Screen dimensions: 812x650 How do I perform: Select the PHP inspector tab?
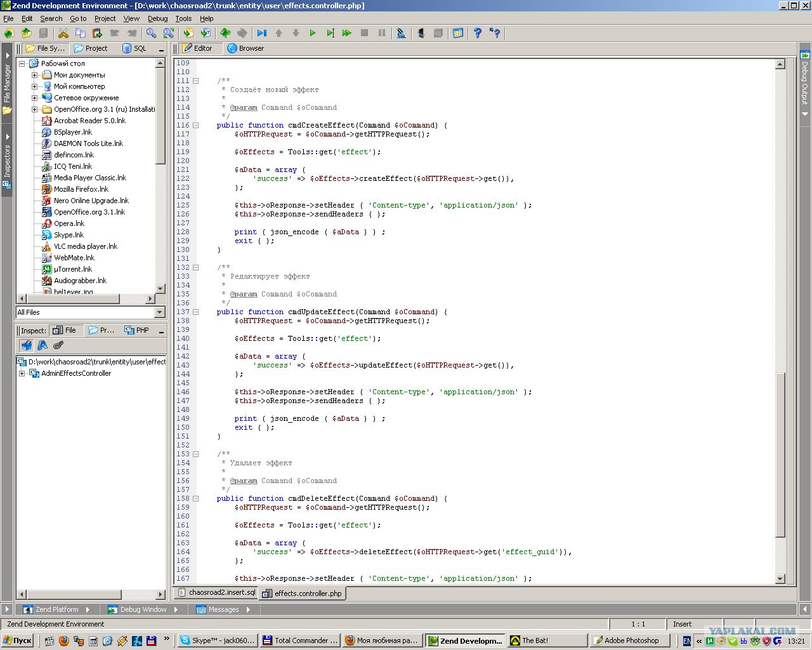pyautogui.click(x=137, y=330)
